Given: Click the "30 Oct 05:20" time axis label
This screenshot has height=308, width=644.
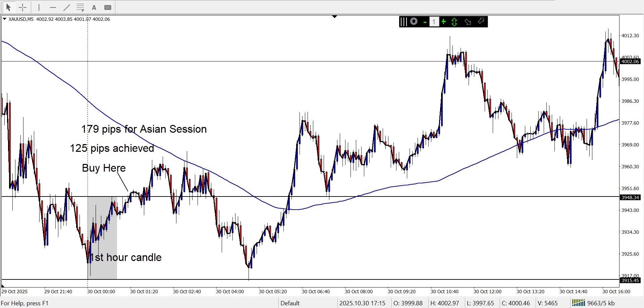Looking at the screenshot, I should point(273,292).
